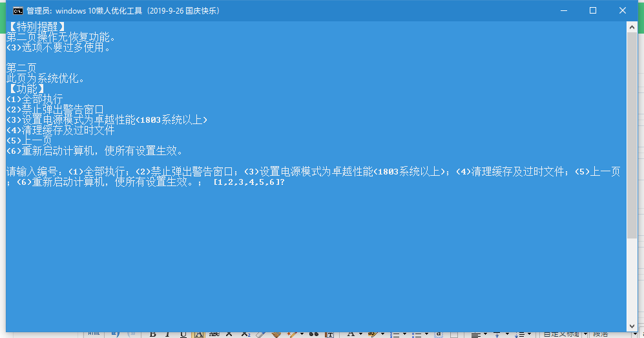
Task: Maximize the command prompt window
Action: pos(592,11)
